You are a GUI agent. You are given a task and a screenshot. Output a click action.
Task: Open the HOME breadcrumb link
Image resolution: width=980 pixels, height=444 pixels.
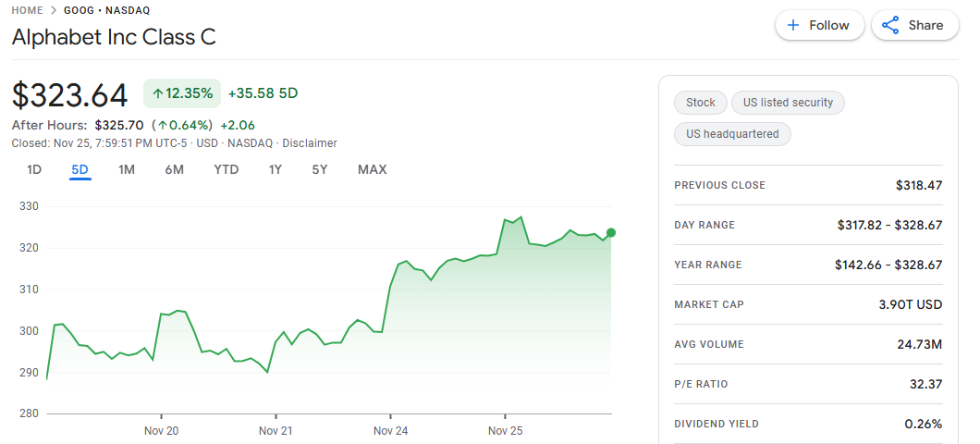click(x=27, y=10)
